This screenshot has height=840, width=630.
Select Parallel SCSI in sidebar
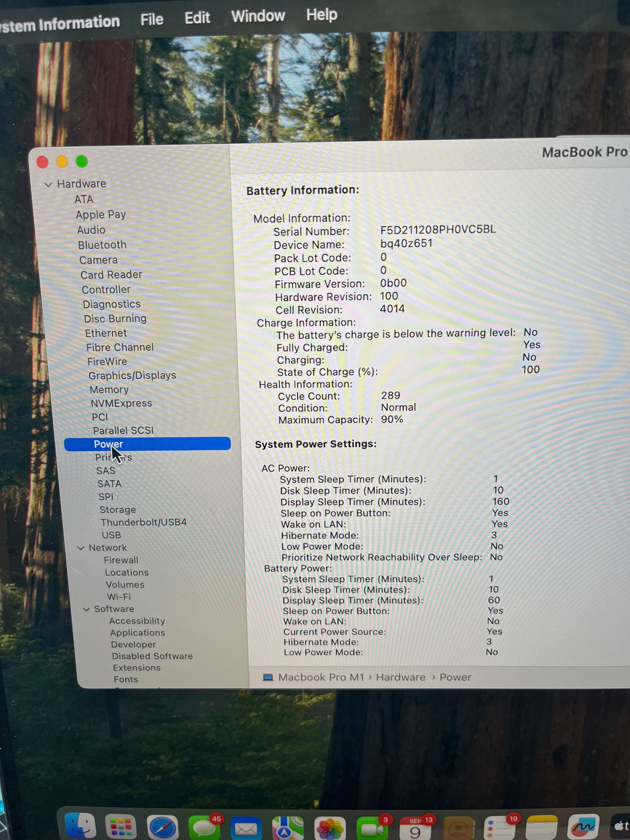[123, 431]
